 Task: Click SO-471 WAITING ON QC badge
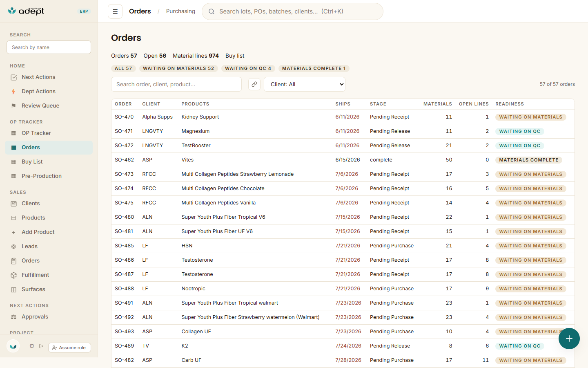point(520,131)
